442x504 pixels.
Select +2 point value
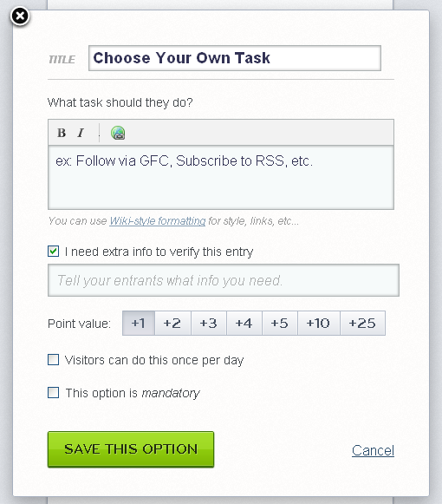(x=172, y=323)
